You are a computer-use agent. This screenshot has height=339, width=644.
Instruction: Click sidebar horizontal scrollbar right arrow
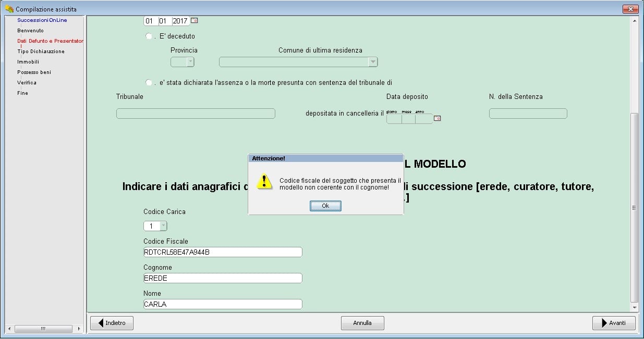click(x=79, y=329)
